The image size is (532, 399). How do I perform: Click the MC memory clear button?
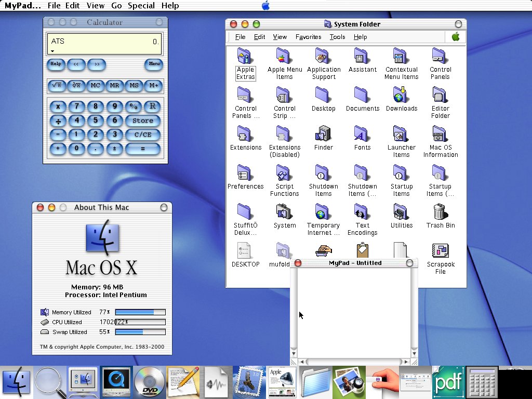coord(96,86)
